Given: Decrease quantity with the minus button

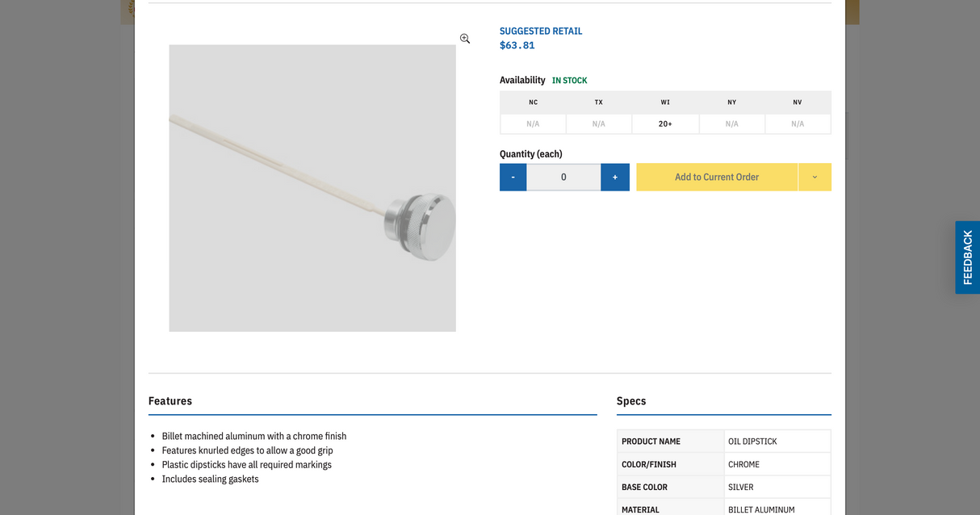Looking at the screenshot, I should [x=513, y=177].
